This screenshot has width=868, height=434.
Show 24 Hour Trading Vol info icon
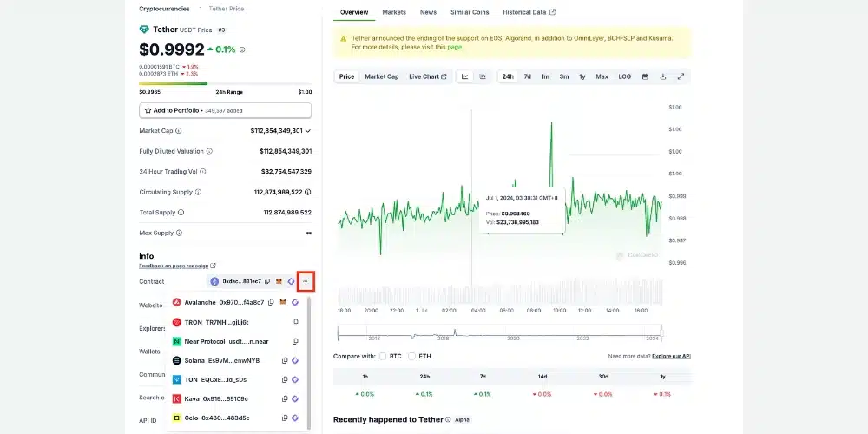pyautogui.click(x=202, y=172)
